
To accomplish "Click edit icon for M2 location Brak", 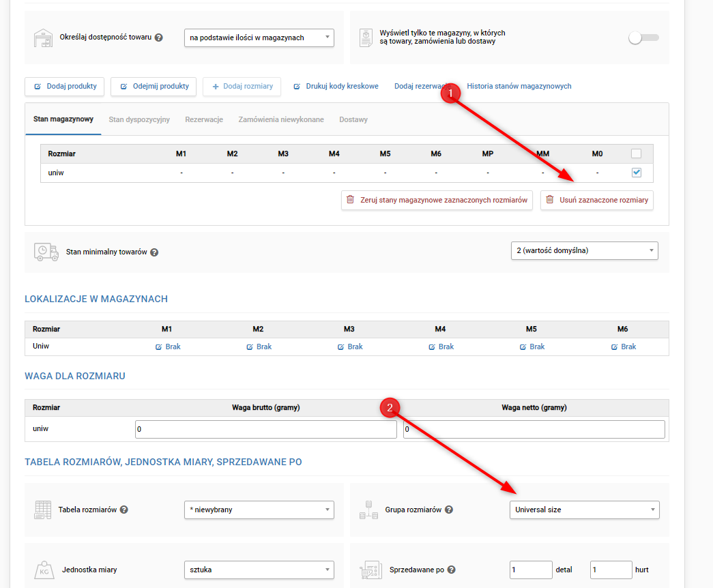I will pos(250,347).
